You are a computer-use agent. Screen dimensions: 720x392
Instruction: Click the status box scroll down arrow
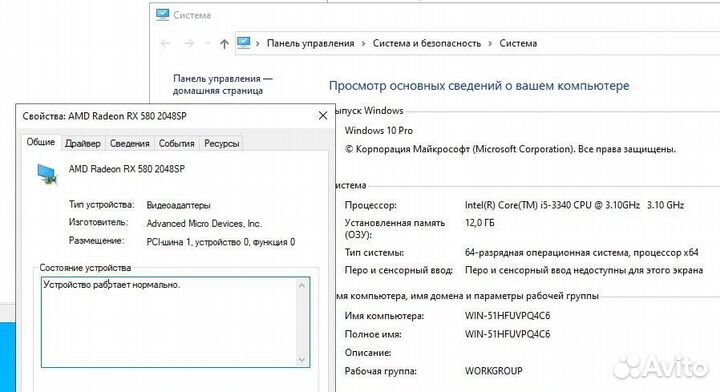click(x=302, y=359)
